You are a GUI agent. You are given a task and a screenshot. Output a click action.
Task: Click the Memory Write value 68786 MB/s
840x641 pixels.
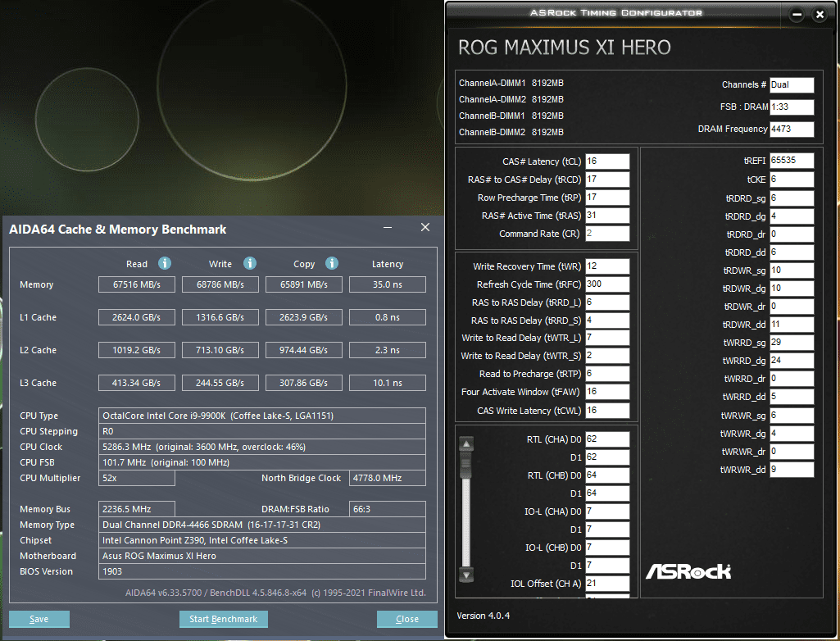(x=220, y=284)
